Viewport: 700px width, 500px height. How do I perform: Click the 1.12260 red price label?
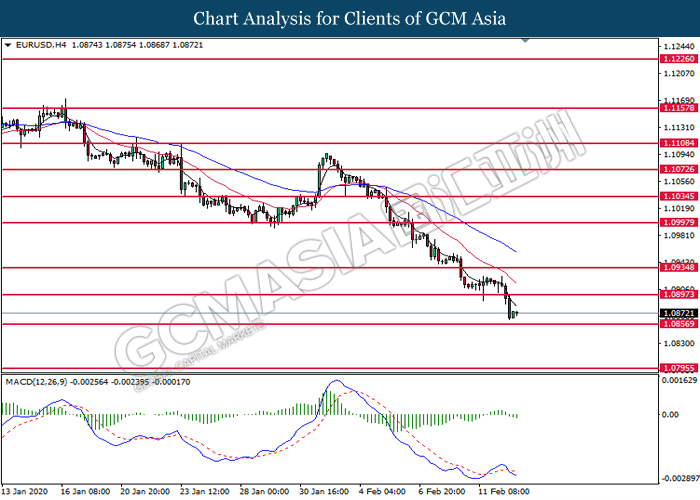pyautogui.click(x=679, y=59)
